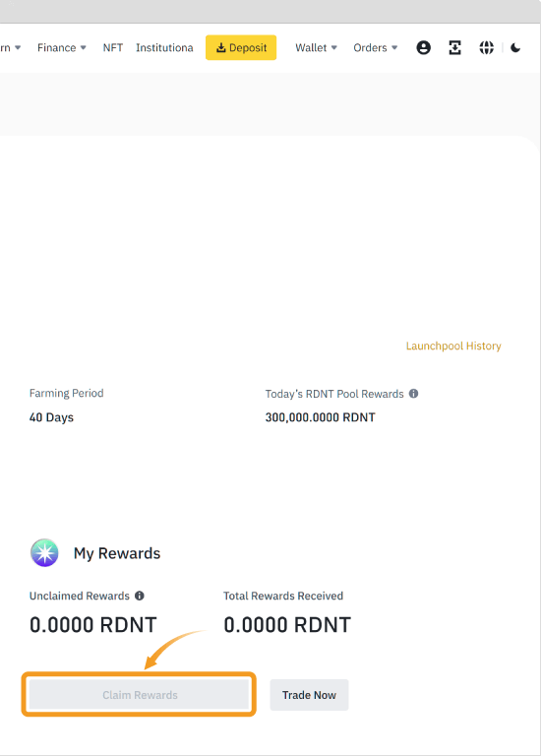Click the download arrow icon inside the Deposit button
541x756 pixels.
(220, 47)
